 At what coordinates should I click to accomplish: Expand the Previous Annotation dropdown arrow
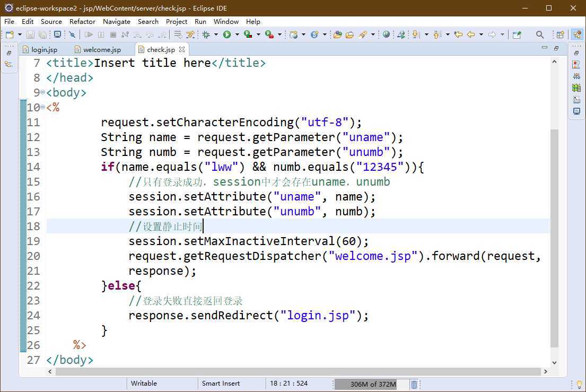coord(448,35)
